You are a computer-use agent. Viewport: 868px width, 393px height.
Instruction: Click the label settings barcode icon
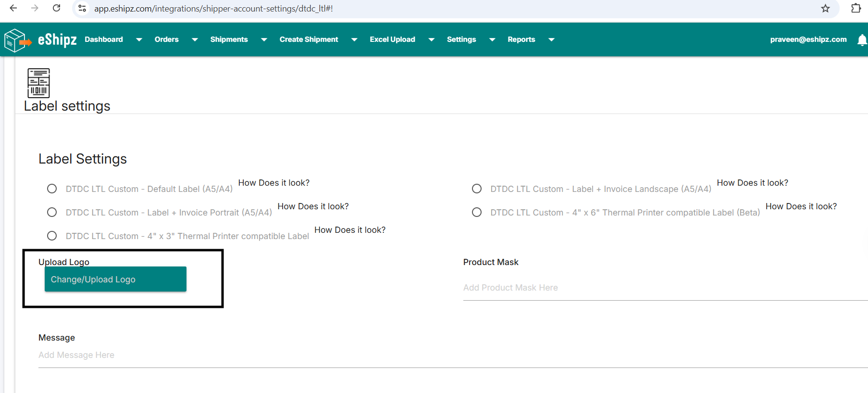[x=38, y=83]
